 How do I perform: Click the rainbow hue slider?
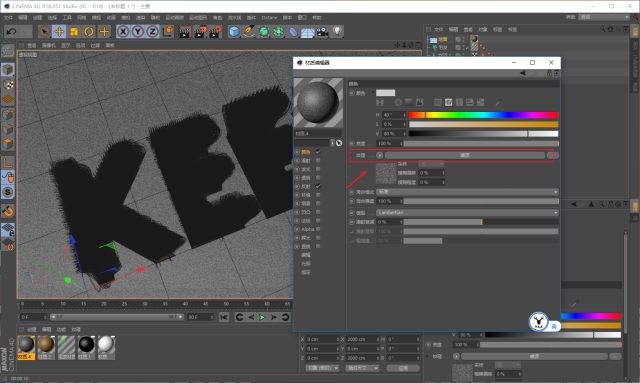click(x=483, y=115)
